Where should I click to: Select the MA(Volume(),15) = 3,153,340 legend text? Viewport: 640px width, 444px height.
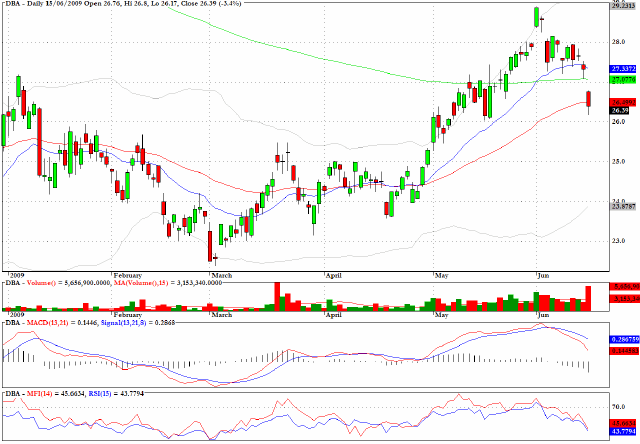168,283
